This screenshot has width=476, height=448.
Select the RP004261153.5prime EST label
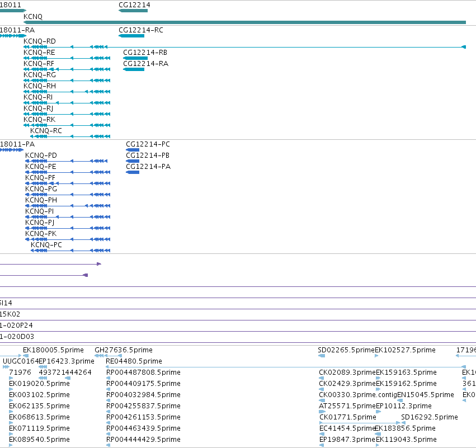[143, 417]
